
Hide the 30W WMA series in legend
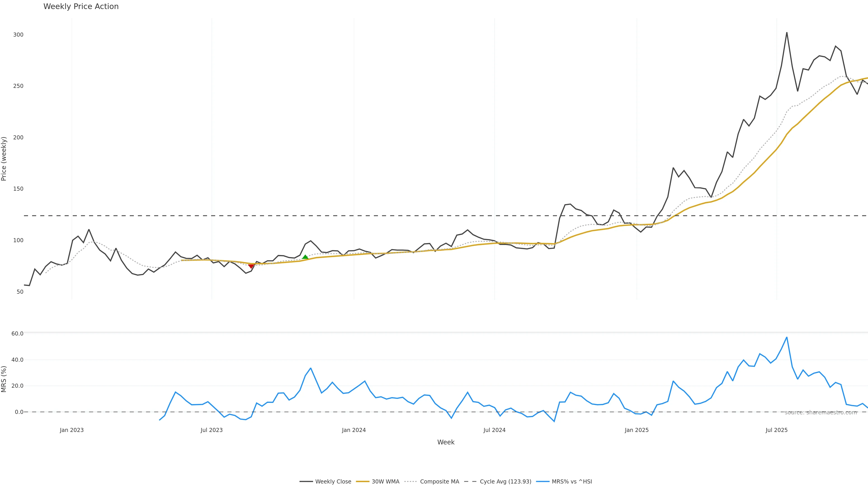(378, 482)
